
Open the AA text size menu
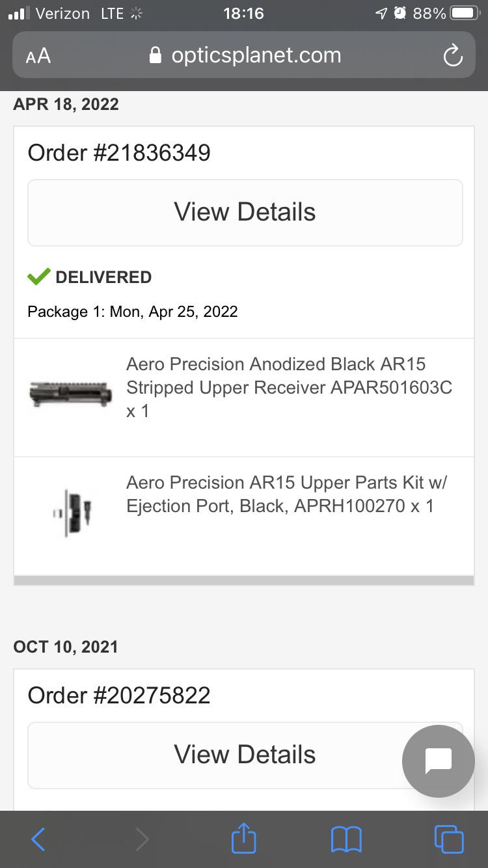(x=38, y=56)
